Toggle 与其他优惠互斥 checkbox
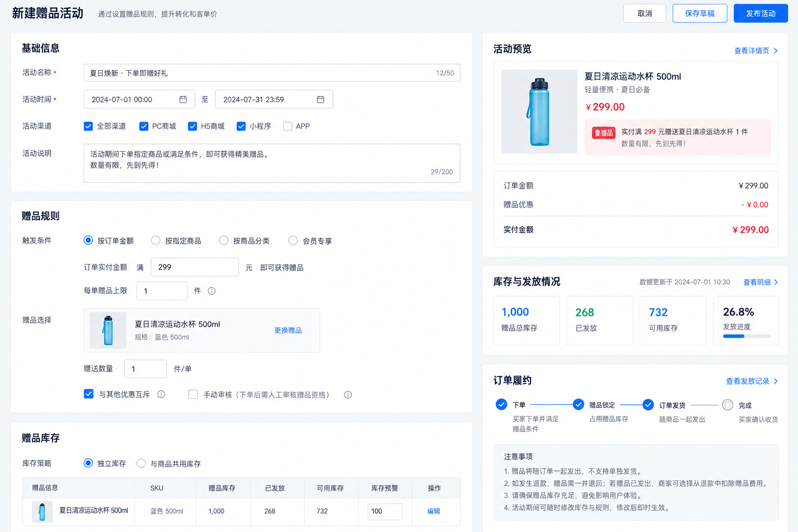This screenshot has height=532, width=798. pyautogui.click(x=89, y=394)
